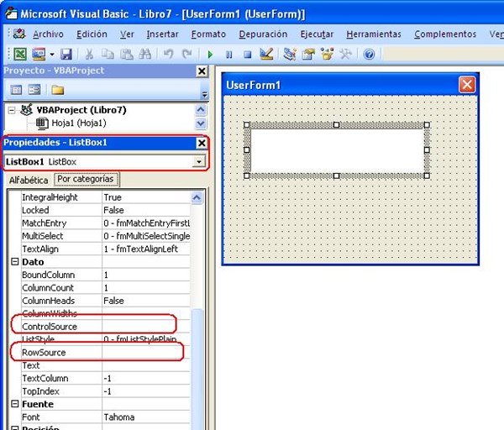The width and height of the screenshot is (504, 430).
Task: Open the Ver menu
Action: 127,34
